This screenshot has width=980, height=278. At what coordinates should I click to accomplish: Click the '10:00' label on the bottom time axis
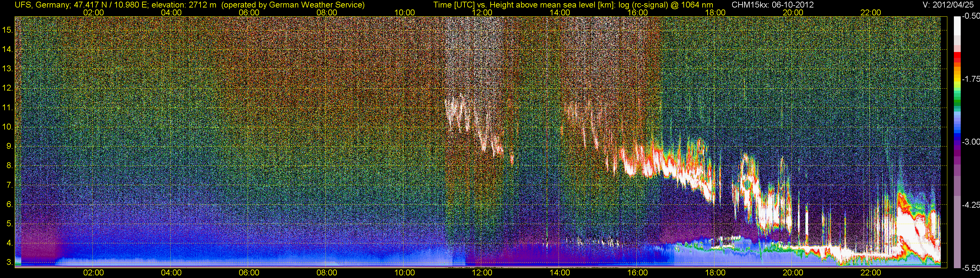pyautogui.click(x=404, y=273)
